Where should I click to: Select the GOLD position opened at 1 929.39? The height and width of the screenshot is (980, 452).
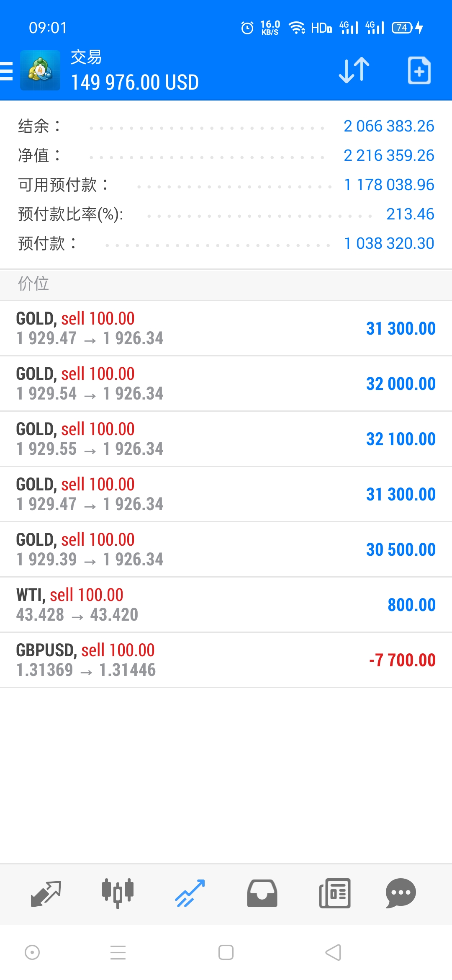(226, 549)
